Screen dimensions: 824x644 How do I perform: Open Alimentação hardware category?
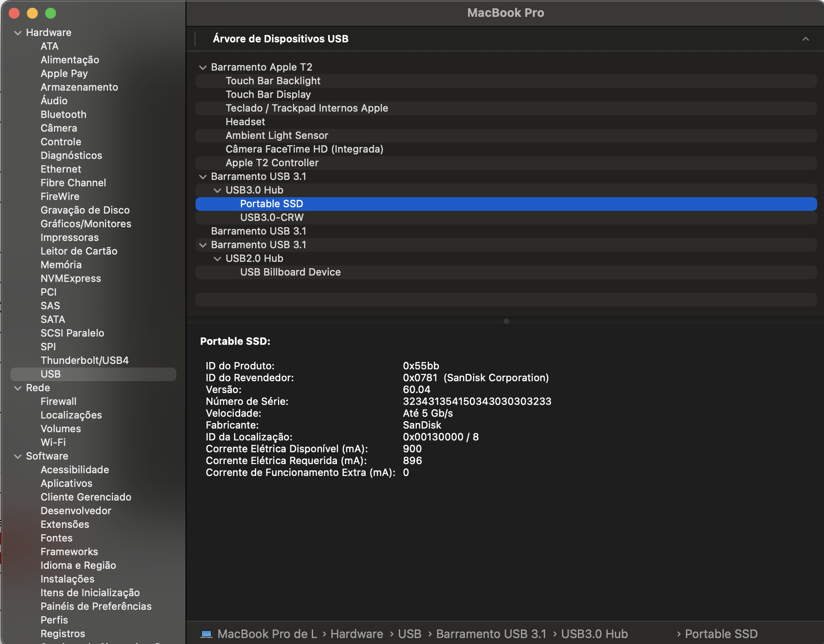click(x=70, y=60)
